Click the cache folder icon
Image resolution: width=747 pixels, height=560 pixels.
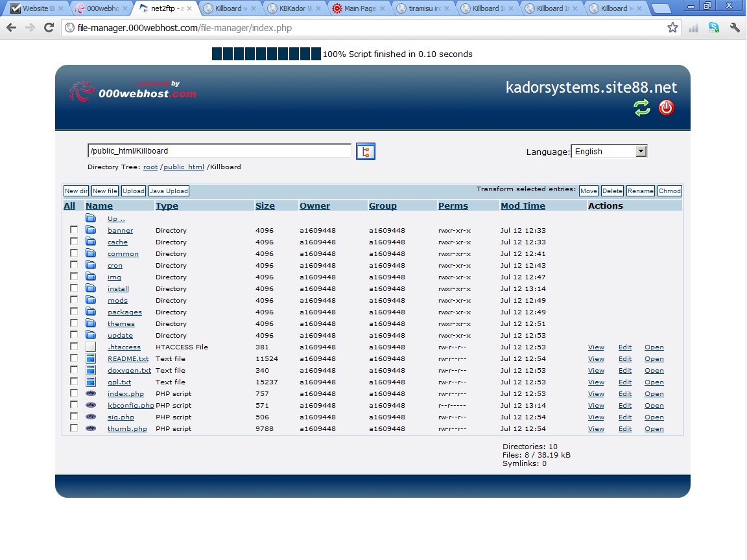(x=91, y=241)
